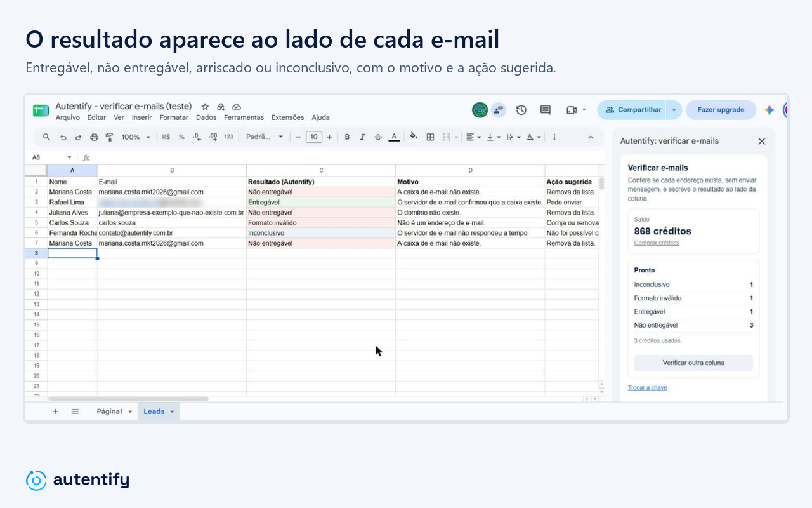Open the fill color bucket

[414, 136]
